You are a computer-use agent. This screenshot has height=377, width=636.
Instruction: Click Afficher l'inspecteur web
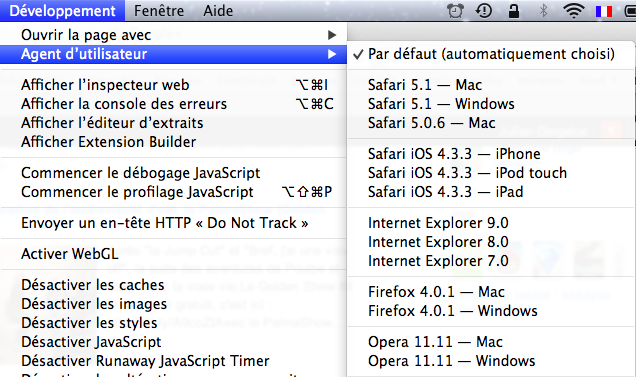(174, 85)
